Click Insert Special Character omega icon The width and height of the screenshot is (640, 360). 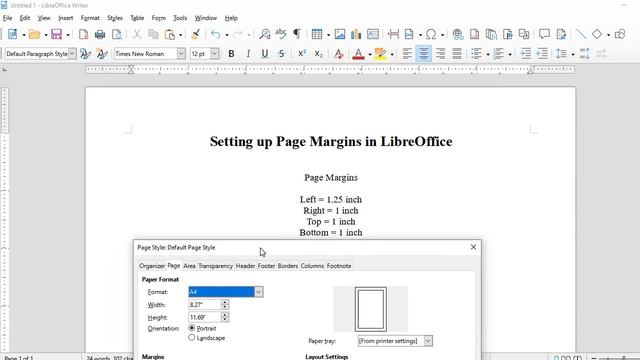(431, 34)
